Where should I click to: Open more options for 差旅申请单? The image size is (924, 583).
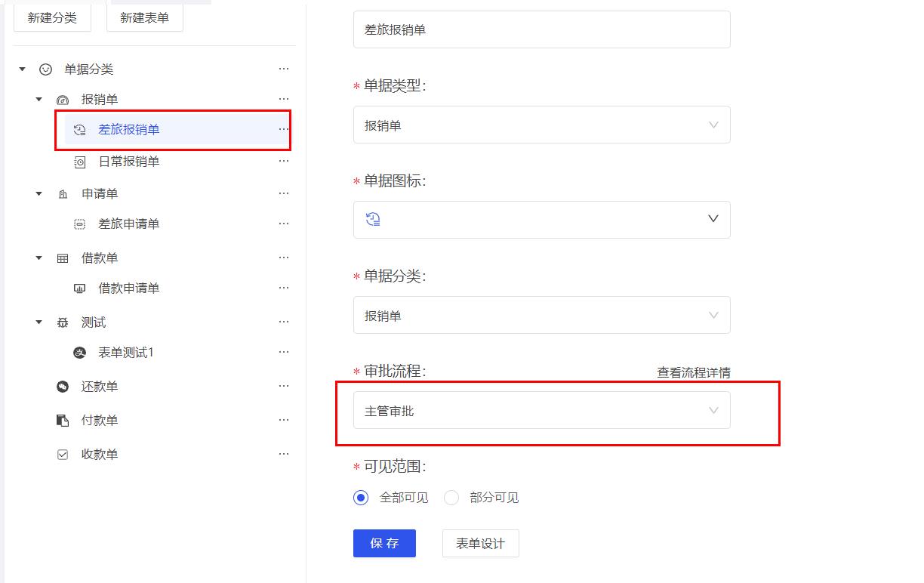284,223
